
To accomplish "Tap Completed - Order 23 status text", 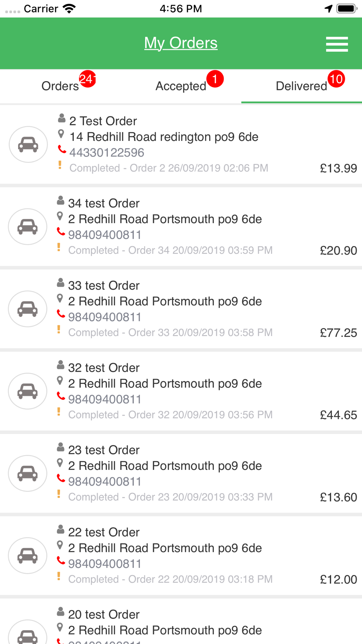I will pyautogui.click(x=170, y=497).
